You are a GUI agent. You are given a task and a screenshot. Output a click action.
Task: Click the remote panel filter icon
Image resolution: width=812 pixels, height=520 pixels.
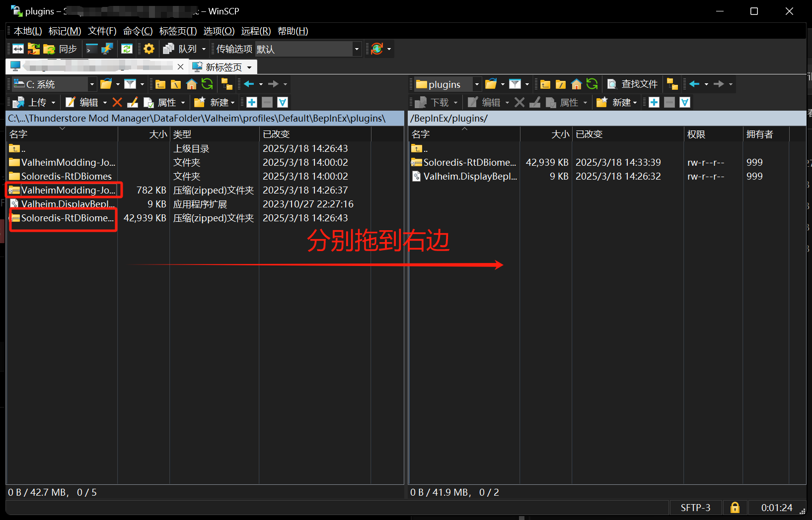pos(515,84)
